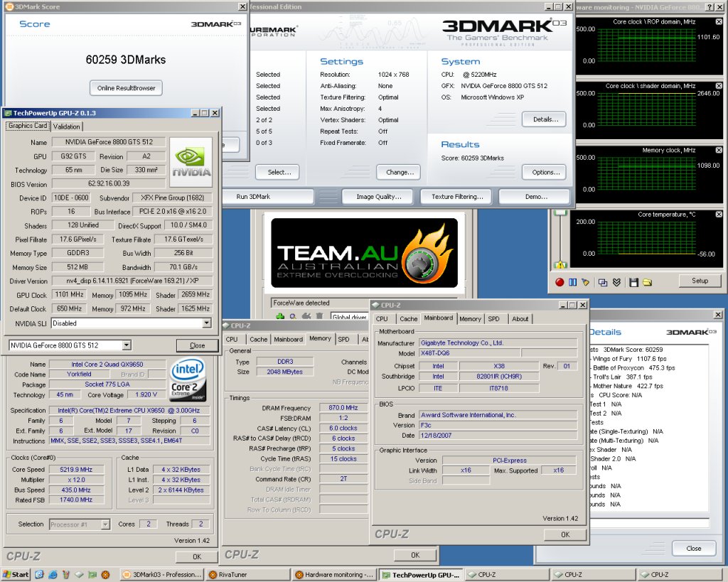Image resolution: width=728 pixels, height=582 pixels.
Task: Open the Cache tab in the front CPU-Z window
Action: tap(409, 319)
